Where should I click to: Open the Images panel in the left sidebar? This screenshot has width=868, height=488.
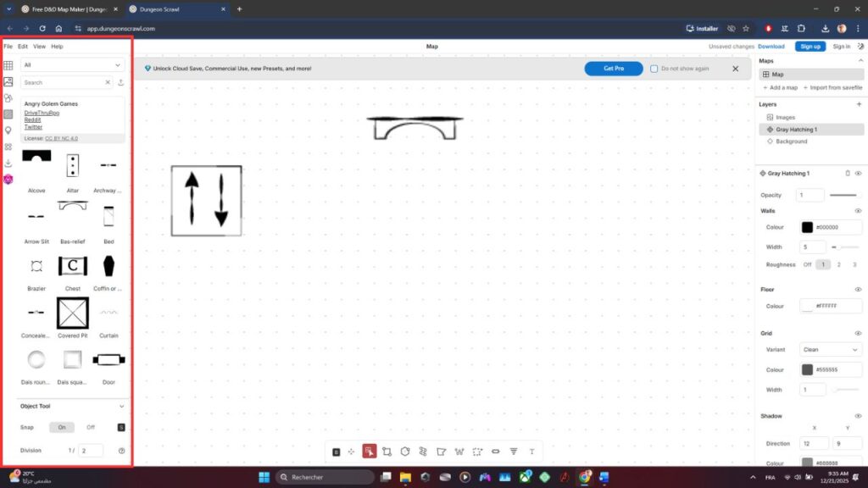click(8, 81)
